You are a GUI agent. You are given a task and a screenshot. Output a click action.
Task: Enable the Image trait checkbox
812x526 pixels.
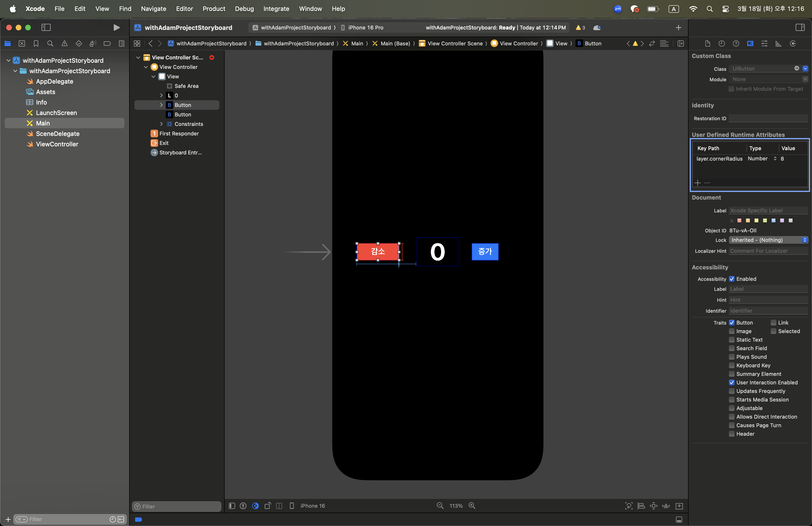(x=732, y=331)
